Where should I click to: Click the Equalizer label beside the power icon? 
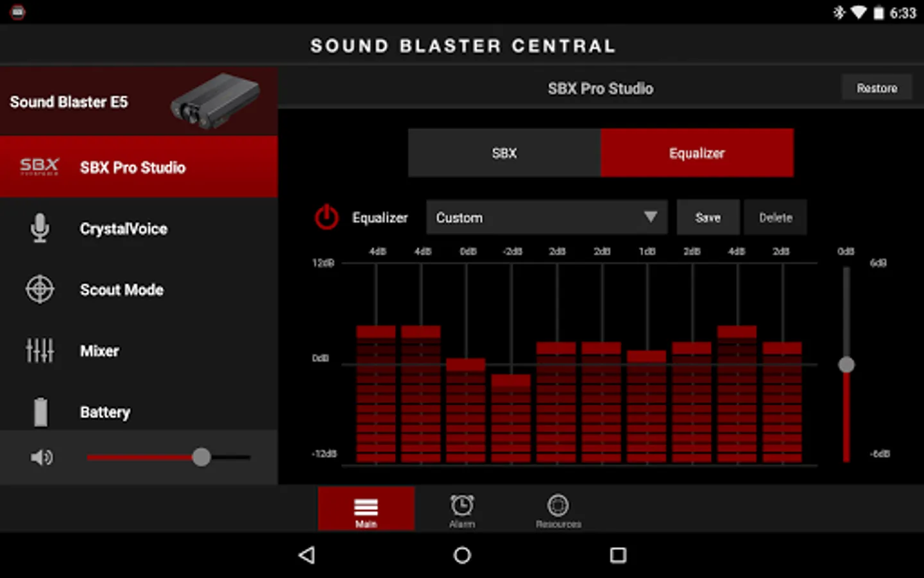tap(380, 218)
